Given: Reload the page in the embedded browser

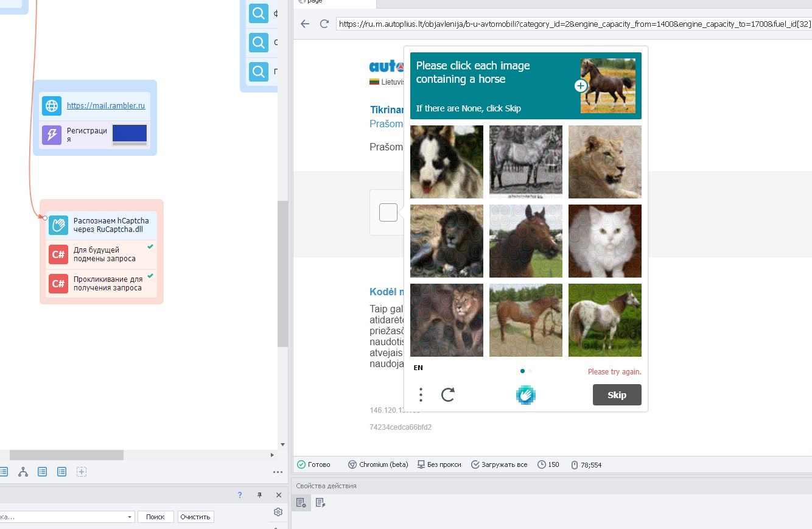Looking at the screenshot, I should [x=324, y=24].
